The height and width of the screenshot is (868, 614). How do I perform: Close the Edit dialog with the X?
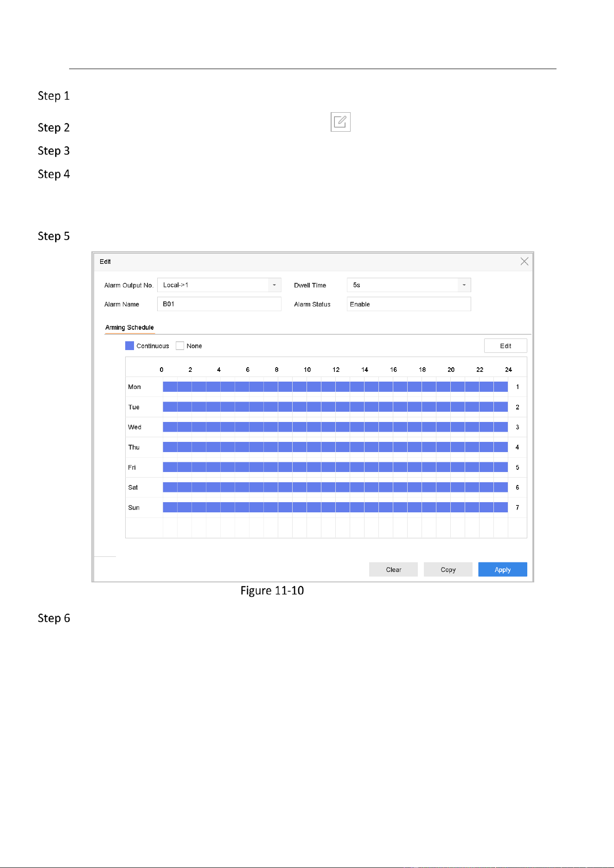(x=524, y=262)
